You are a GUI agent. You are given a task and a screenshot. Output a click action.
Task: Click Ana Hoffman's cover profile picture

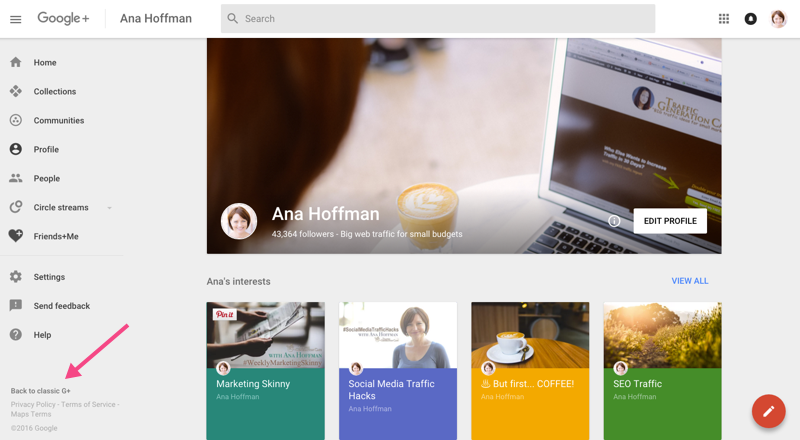tap(239, 221)
